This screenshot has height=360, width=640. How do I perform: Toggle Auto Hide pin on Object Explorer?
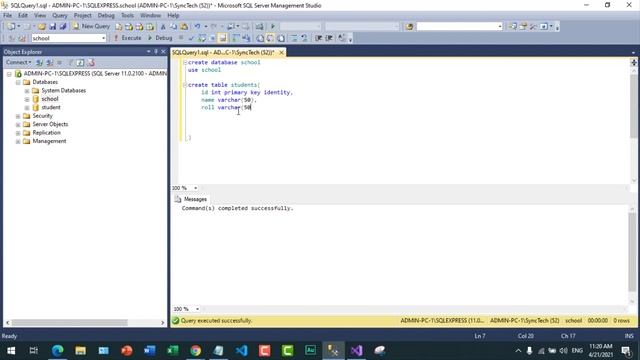[x=156, y=52]
